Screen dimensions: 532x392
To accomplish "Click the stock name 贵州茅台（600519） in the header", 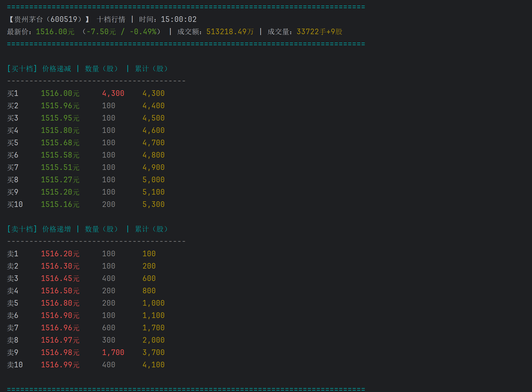I will click(48, 19).
